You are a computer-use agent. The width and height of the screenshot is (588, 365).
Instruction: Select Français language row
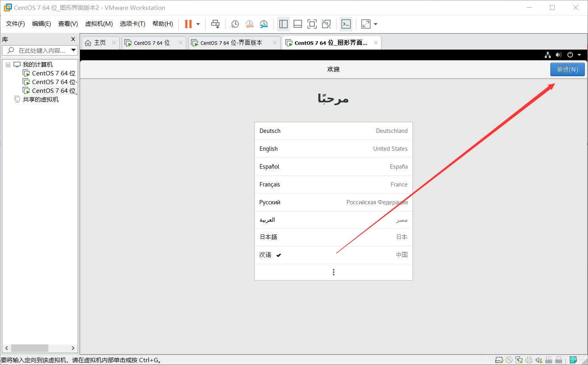[x=334, y=184]
